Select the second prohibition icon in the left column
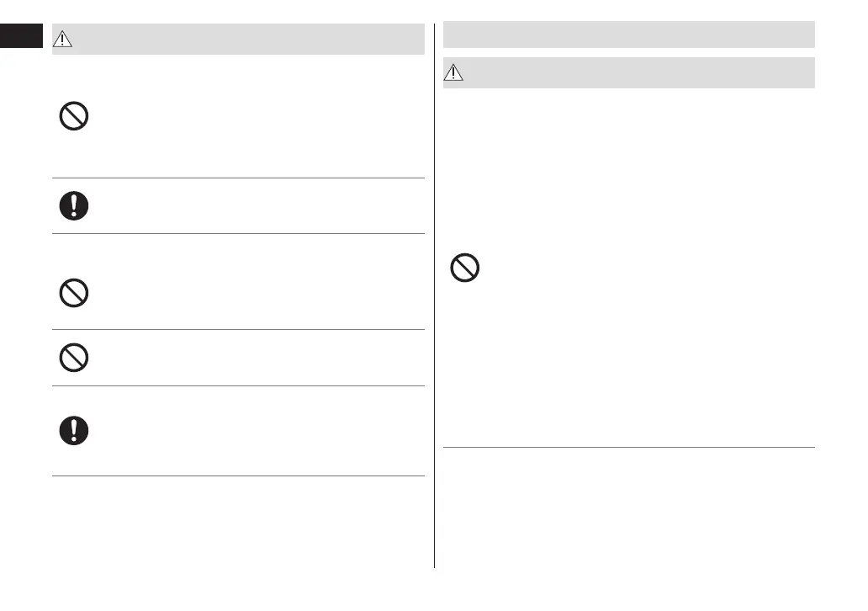This screenshot has height=611, width=868. pyautogui.click(x=74, y=293)
